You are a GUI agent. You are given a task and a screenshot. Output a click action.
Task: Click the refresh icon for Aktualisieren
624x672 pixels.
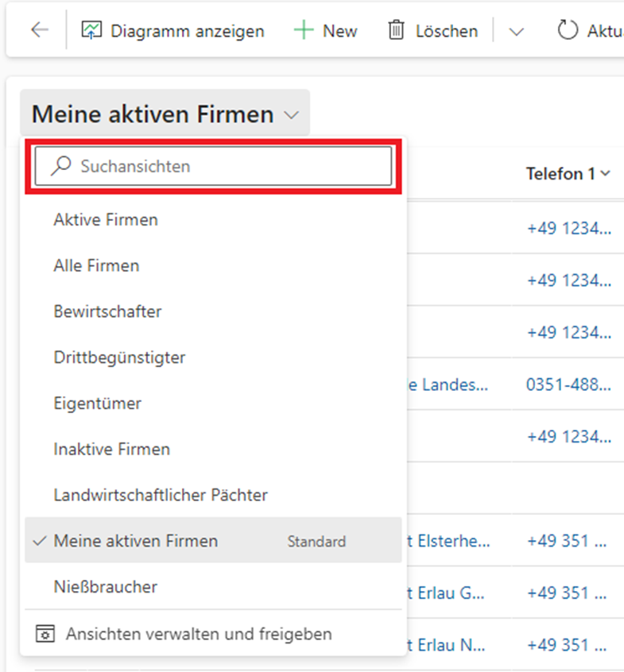tap(567, 31)
